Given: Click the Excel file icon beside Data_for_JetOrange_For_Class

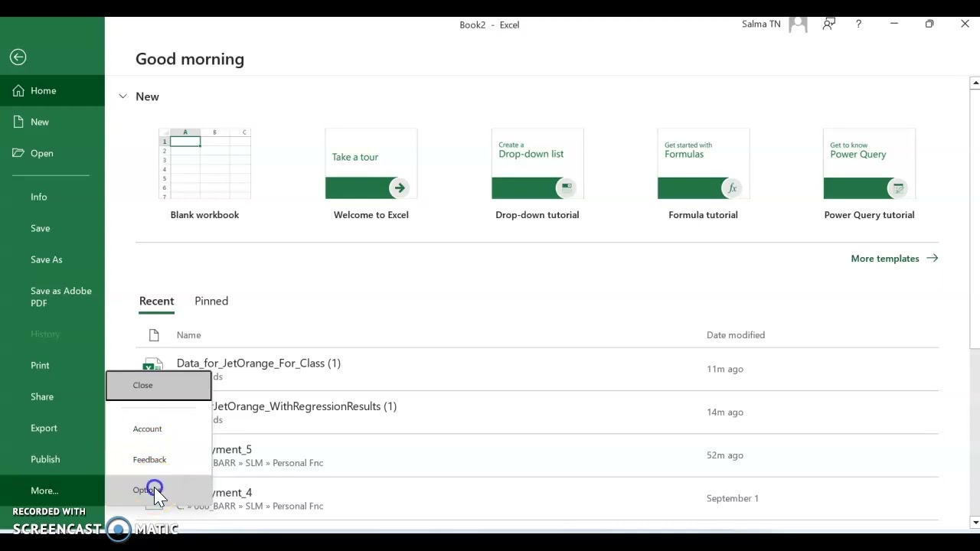Looking at the screenshot, I should (x=154, y=364).
